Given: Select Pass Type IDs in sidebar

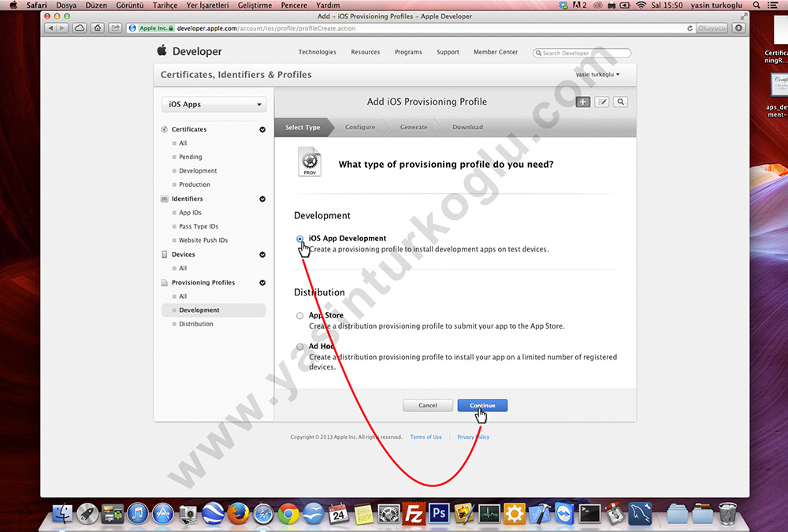Looking at the screenshot, I should [x=199, y=226].
